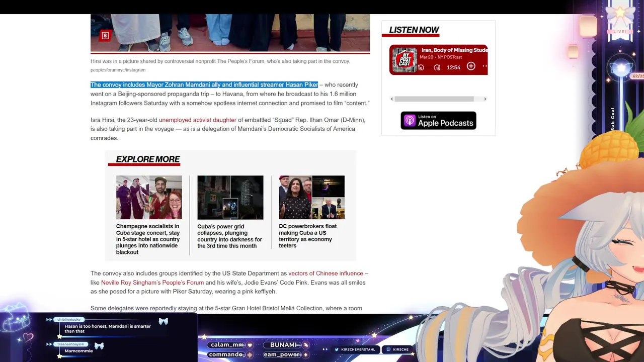Click the image caption starting 'Hirsi was in a picture'
This screenshot has height=362, width=644.
[x=220, y=61]
